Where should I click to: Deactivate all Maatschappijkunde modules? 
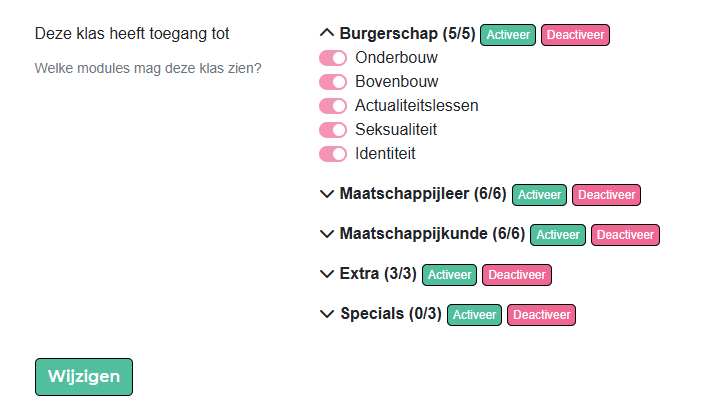(x=625, y=235)
